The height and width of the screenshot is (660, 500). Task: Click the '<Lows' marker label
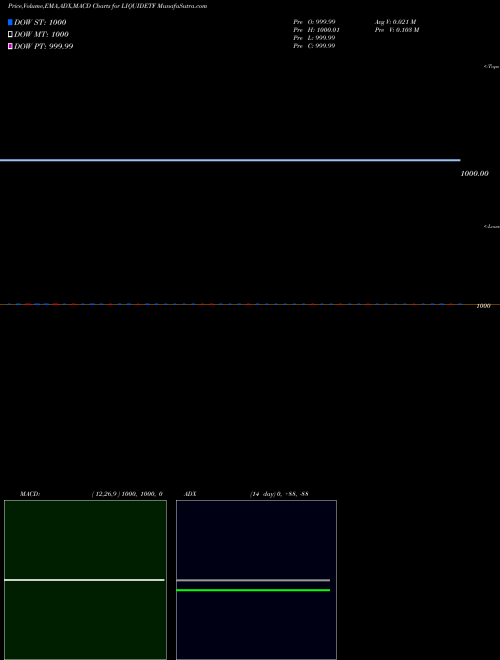pos(492,226)
